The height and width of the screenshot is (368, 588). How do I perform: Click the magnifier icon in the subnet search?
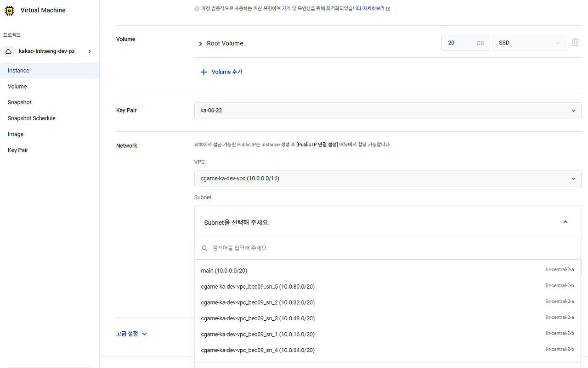coord(204,248)
